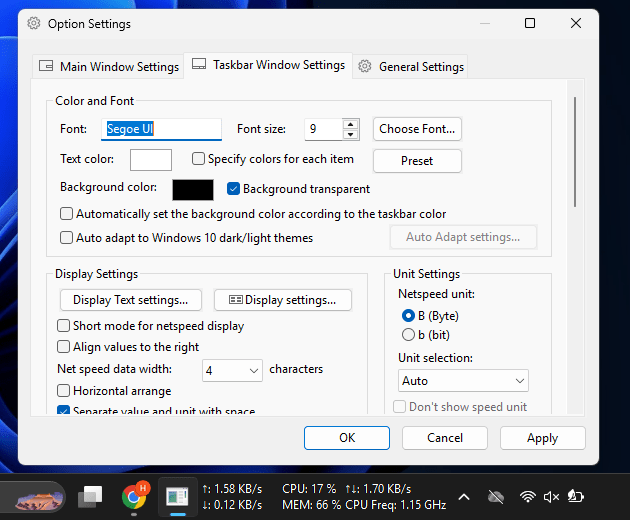Click the Wi-Fi network tray icon
Image resolution: width=630 pixels, height=520 pixels.
pos(527,496)
